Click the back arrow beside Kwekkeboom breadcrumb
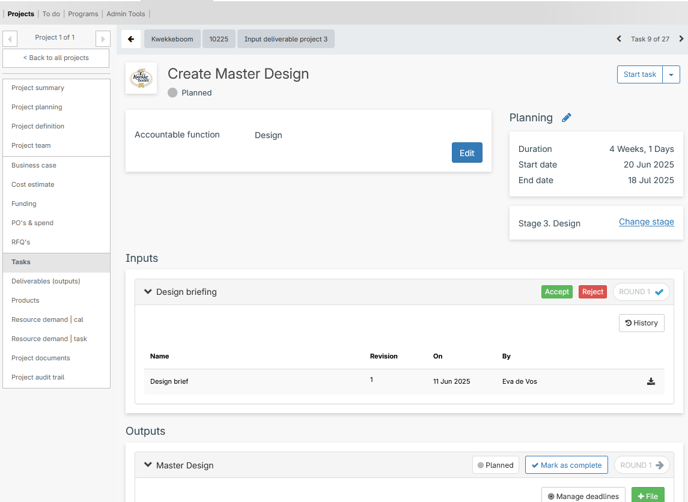The height and width of the screenshot is (502, 688). (x=131, y=39)
